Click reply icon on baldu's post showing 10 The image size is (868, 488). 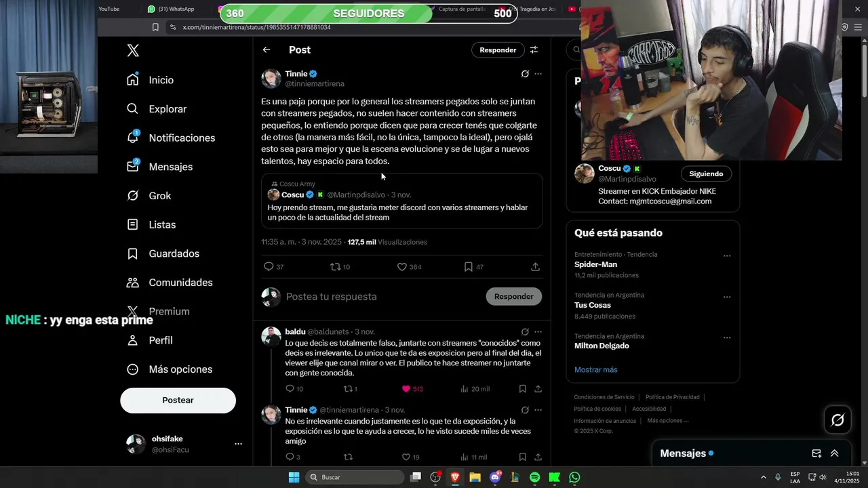pos(290,389)
